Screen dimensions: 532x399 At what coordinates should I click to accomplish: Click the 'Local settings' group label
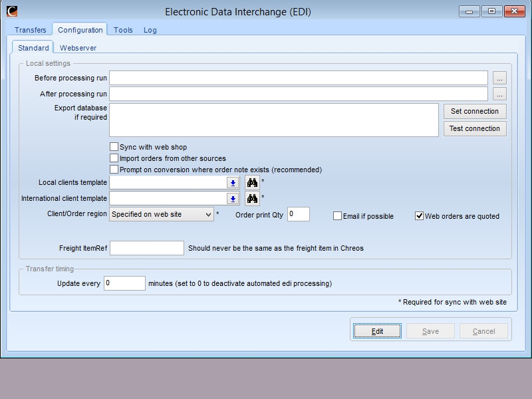pyautogui.click(x=48, y=63)
